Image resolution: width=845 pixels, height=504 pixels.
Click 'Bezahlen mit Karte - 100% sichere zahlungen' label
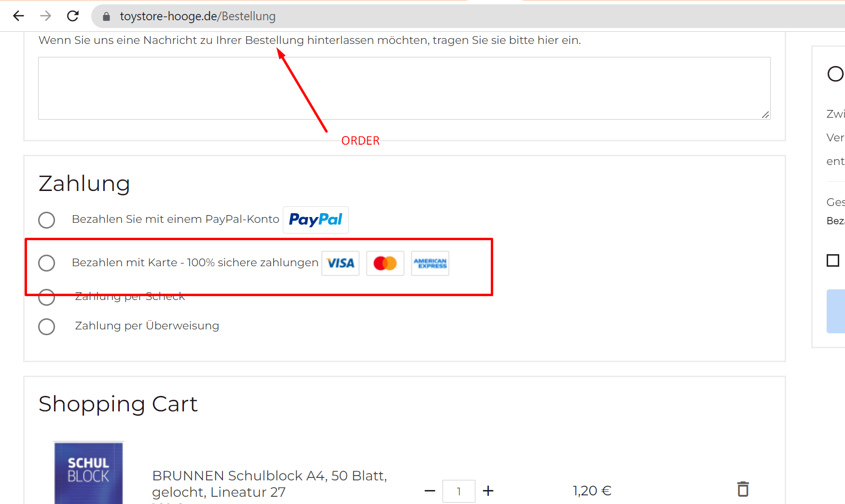[x=195, y=263]
